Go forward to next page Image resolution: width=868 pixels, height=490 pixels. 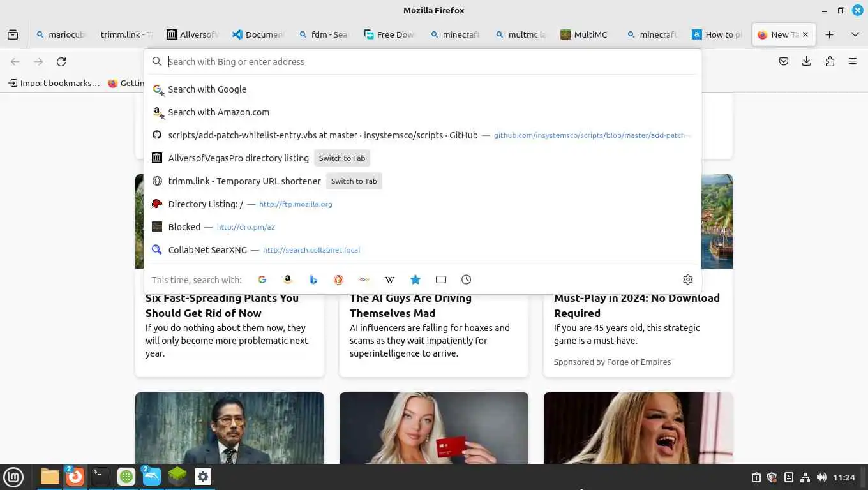pos(38,62)
